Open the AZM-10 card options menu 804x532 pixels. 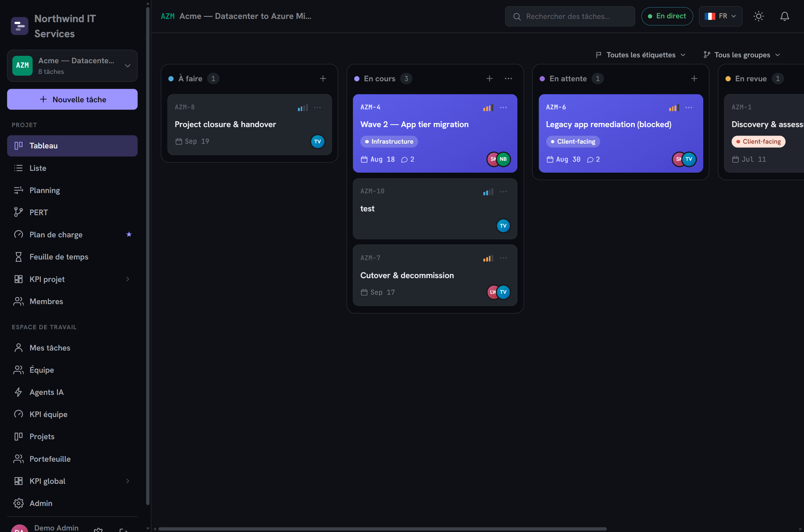click(x=503, y=192)
